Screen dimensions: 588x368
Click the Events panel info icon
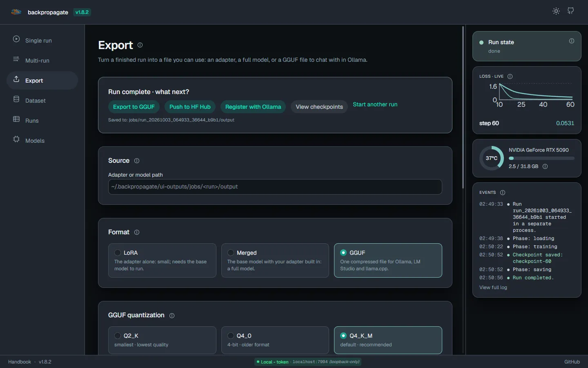[x=503, y=193]
